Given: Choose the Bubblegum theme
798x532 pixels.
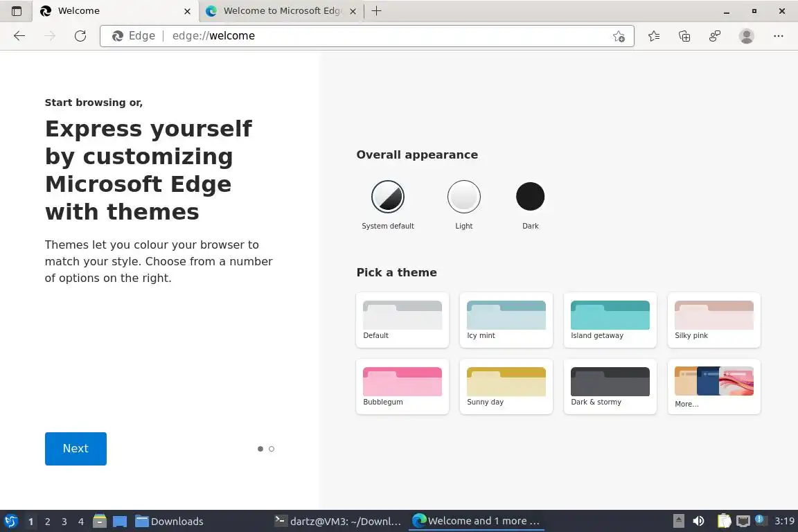Looking at the screenshot, I should (x=402, y=387).
